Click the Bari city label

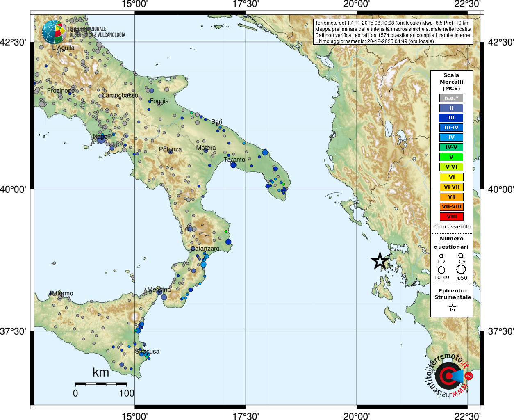216,122
